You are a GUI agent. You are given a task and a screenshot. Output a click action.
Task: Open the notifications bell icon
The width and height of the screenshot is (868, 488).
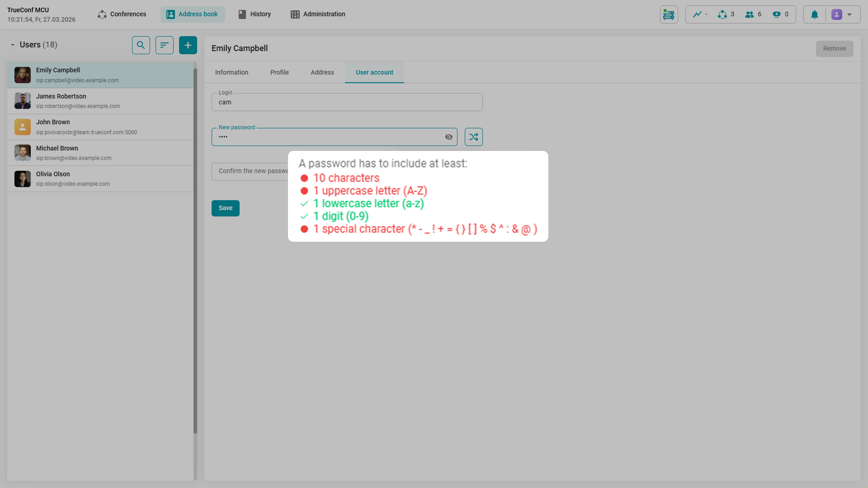point(814,14)
